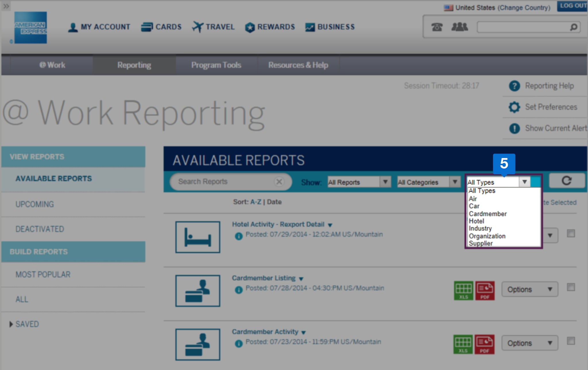Click the search magnifier icon
Screen dimensions: 588x370
pos(573,27)
